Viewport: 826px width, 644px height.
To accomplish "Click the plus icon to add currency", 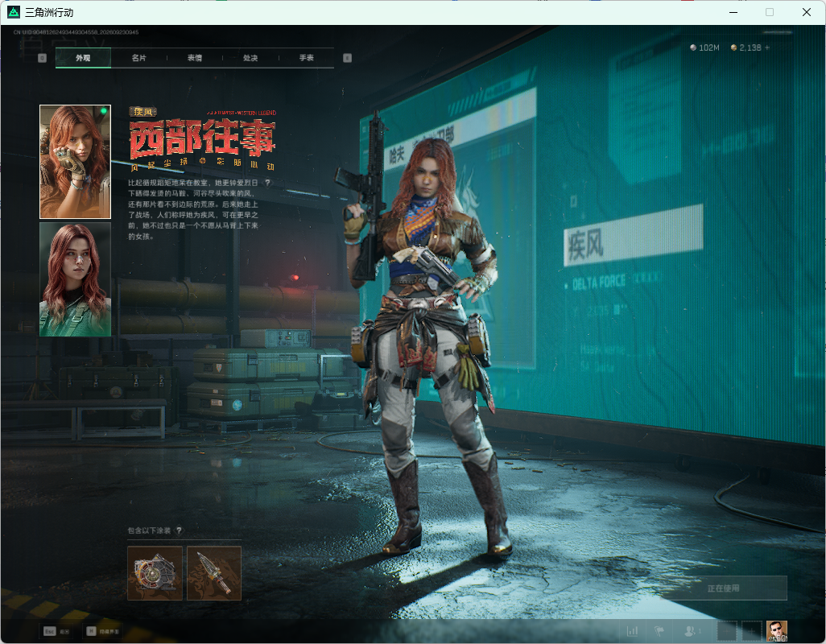I will click(767, 47).
